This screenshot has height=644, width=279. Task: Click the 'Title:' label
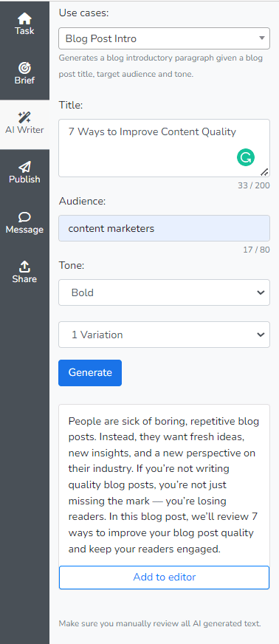pos(71,105)
